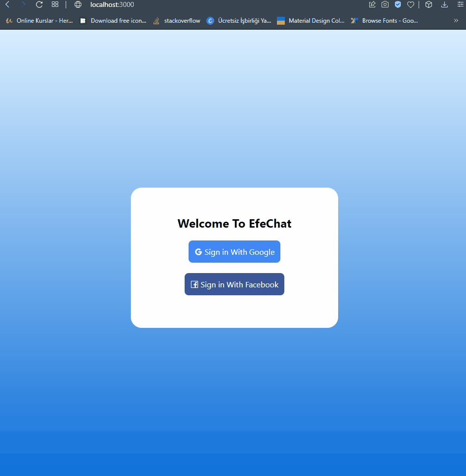Viewport: 466px width, 476px height.
Task: Click Sign in With Google button
Action: (x=234, y=252)
